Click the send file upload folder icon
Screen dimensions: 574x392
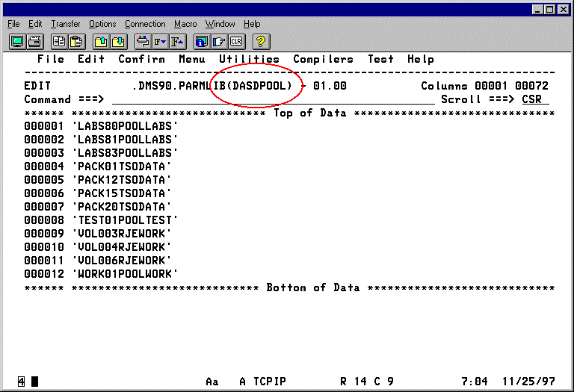pyautogui.click(x=100, y=41)
